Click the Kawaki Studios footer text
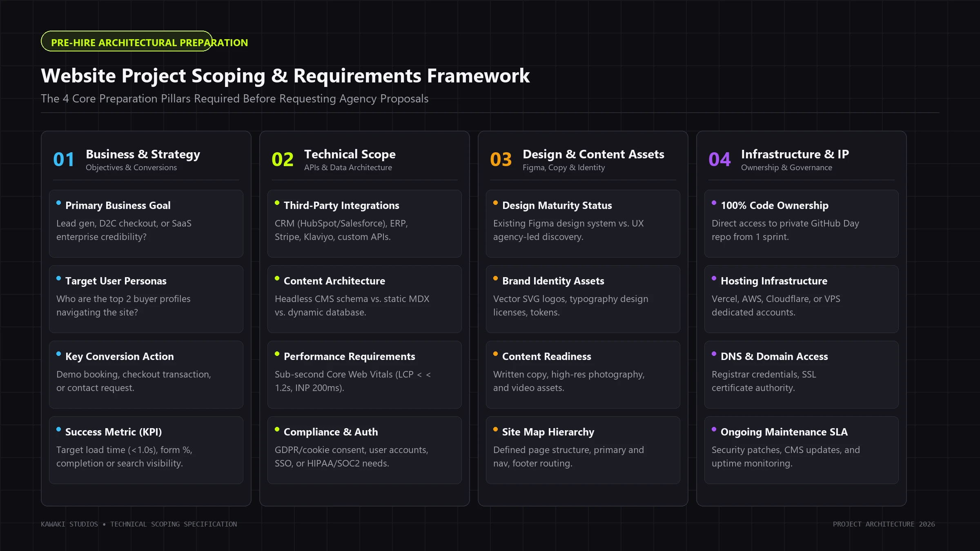Image resolution: width=980 pixels, height=551 pixels. click(139, 524)
